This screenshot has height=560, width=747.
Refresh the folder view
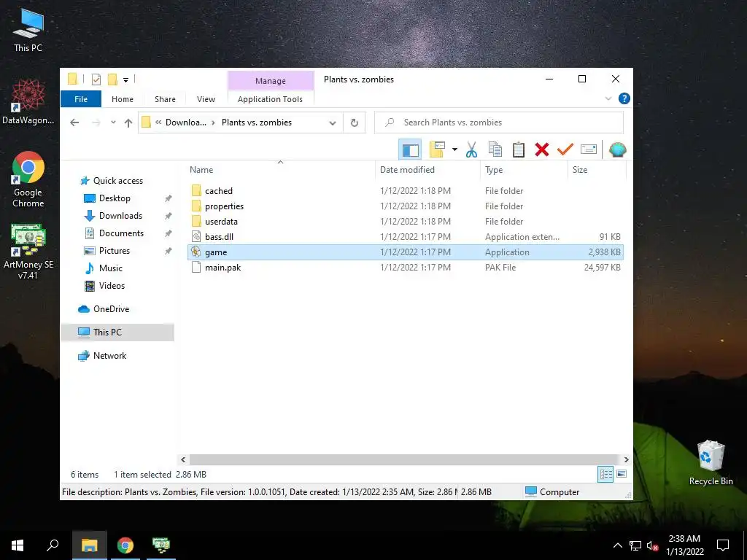(355, 122)
